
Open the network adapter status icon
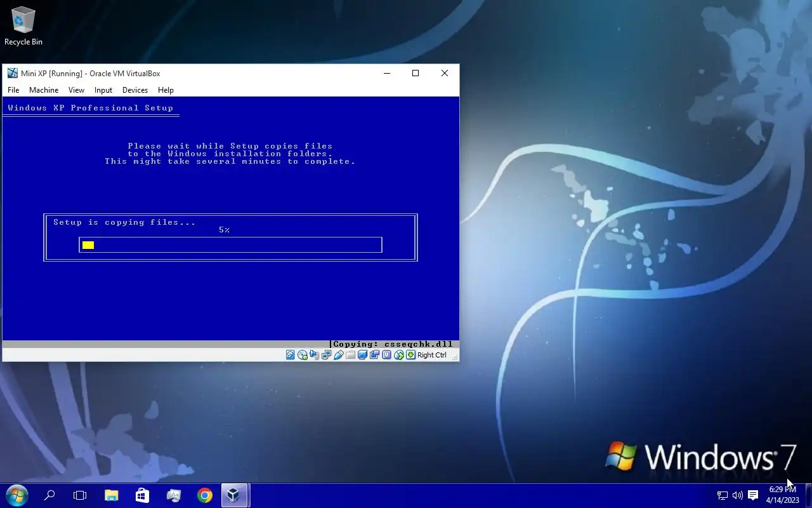[326, 355]
